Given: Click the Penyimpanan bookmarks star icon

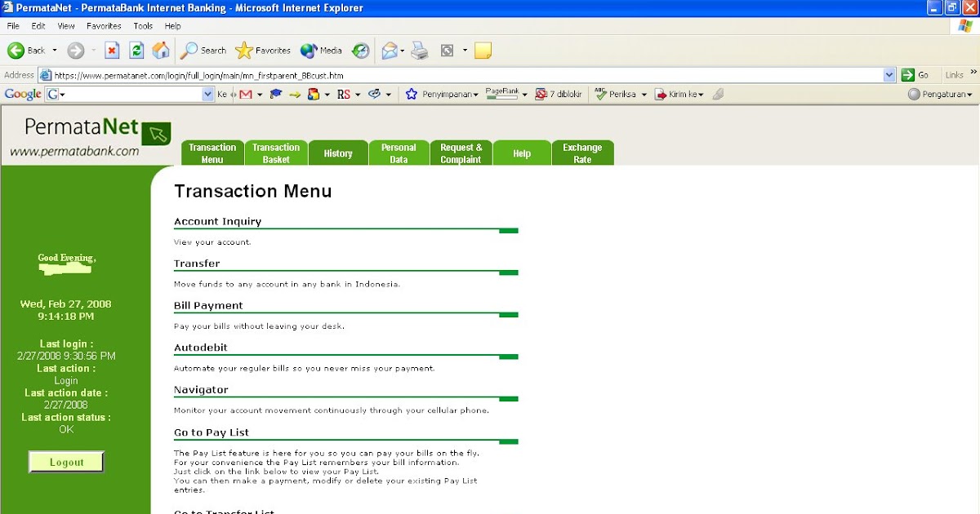Looking at the screenshot, I should (412, 94).
